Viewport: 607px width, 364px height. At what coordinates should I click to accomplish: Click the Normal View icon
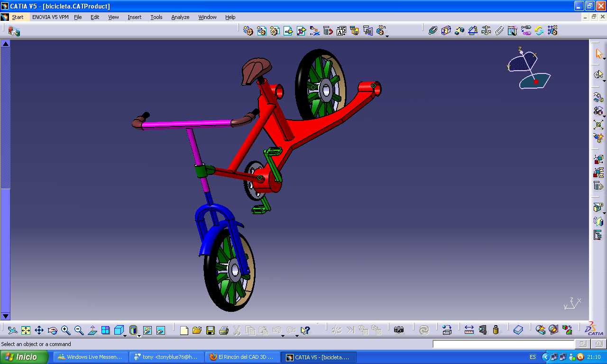point(92,330)
